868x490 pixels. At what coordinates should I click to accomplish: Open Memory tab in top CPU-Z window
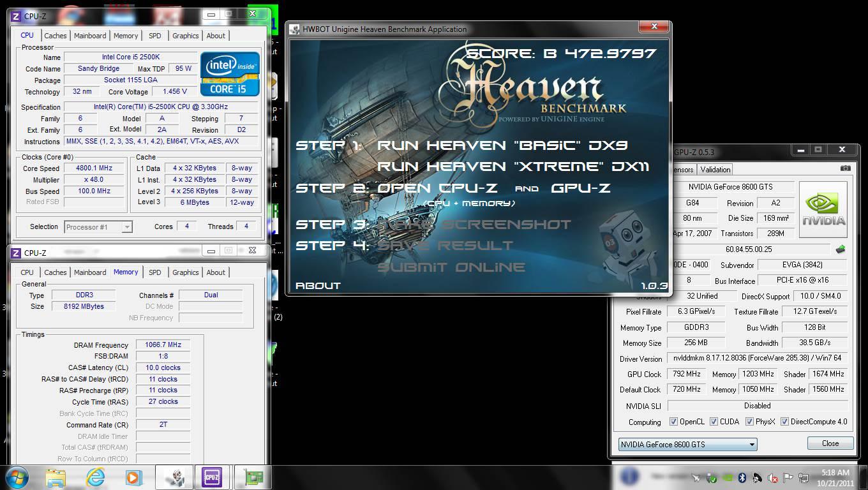(x=126, y=36)
